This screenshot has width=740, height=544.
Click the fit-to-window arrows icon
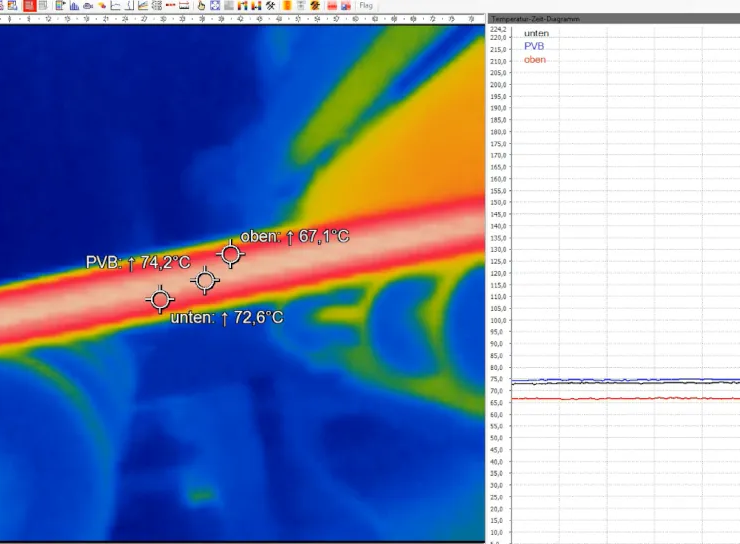point(215,6)
